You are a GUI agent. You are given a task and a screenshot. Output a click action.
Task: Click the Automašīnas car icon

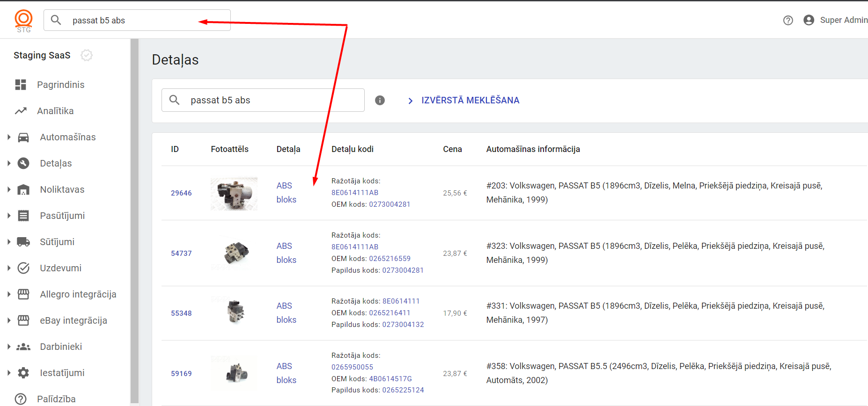click(23, 137)
